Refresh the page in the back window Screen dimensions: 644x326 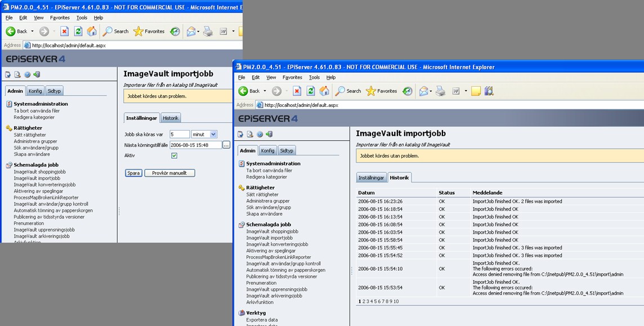(x=78, y=31)
